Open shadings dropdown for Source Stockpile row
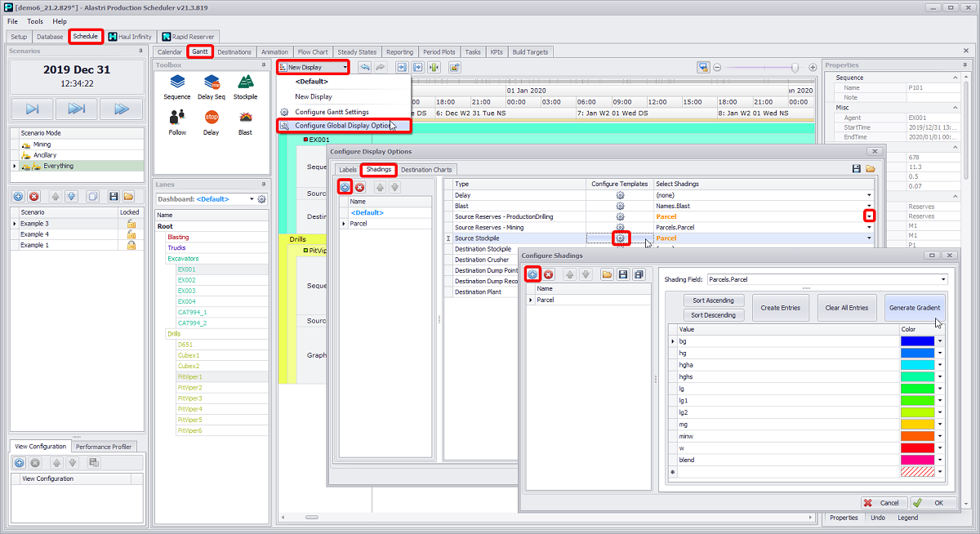 [870, 238]
